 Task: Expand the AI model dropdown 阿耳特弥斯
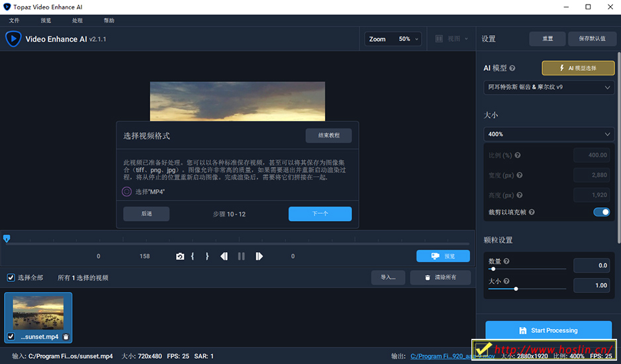[x=549, y=87]
